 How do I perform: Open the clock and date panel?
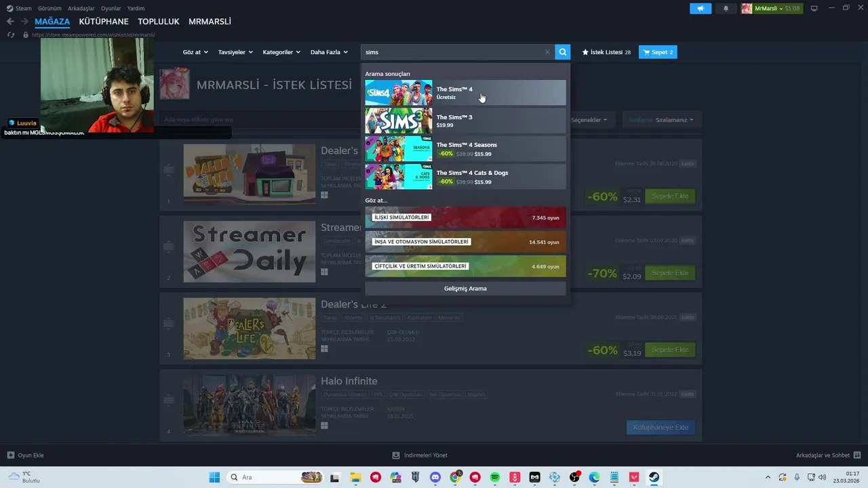tap(848, 477)
